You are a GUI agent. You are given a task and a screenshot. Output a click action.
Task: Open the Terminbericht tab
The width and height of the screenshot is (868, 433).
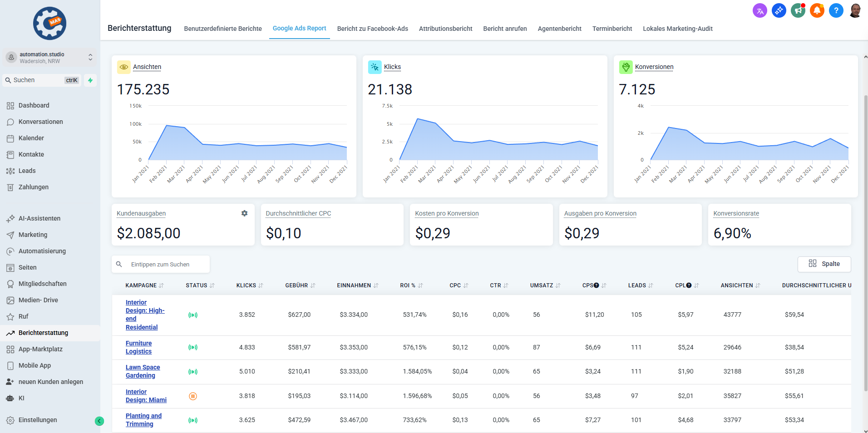point(612,29)
